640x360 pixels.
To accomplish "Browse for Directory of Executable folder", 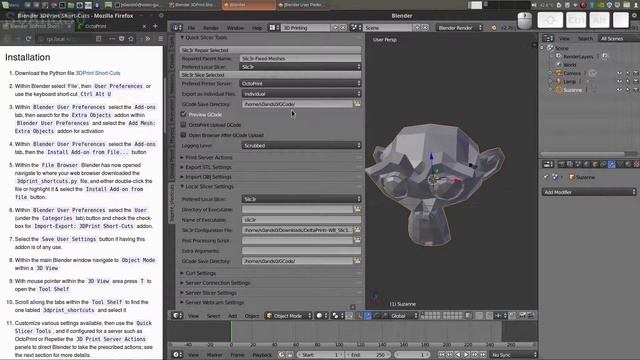I will (357, 209).
